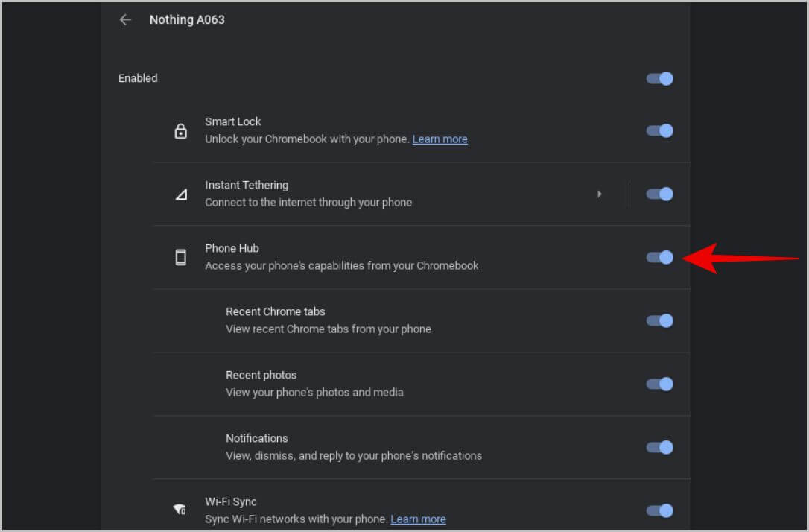Click the Recent Chrome tabs heading
The image size is (809, 532).
point(275,311)
